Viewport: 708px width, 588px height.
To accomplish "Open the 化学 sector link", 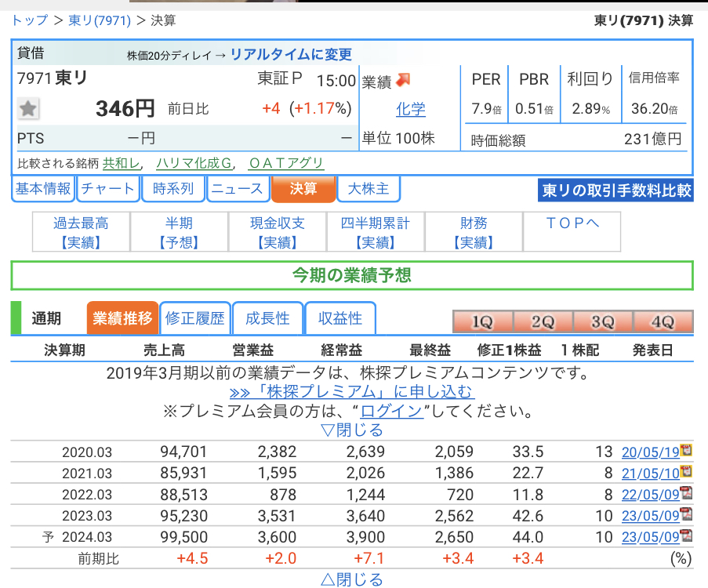I will pos(411,109).
